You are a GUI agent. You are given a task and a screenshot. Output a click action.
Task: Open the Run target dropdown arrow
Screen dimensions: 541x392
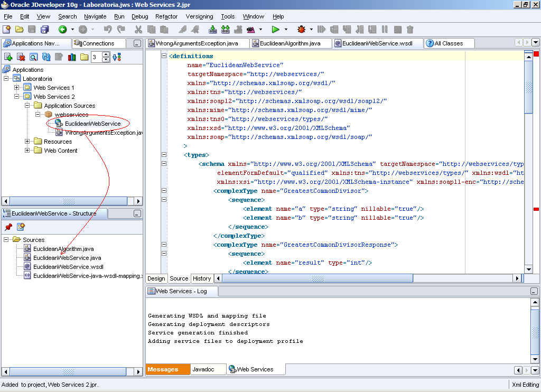[x=286, y=30]
